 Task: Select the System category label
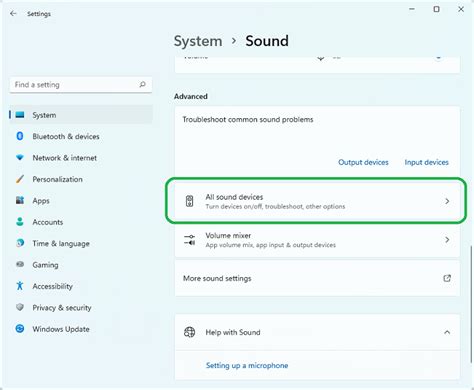coord(44,115)
